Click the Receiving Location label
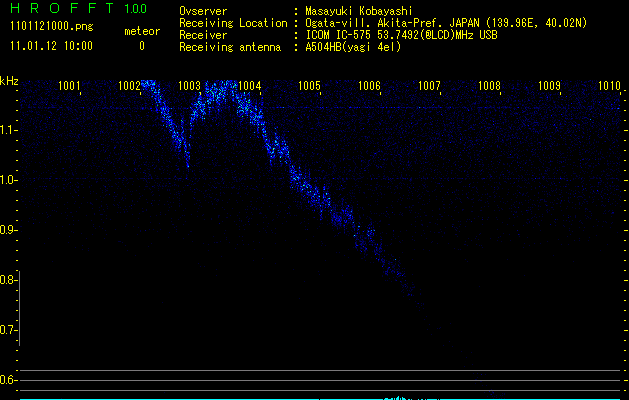Viewport: 629px width, 400px height. [233, 23]
